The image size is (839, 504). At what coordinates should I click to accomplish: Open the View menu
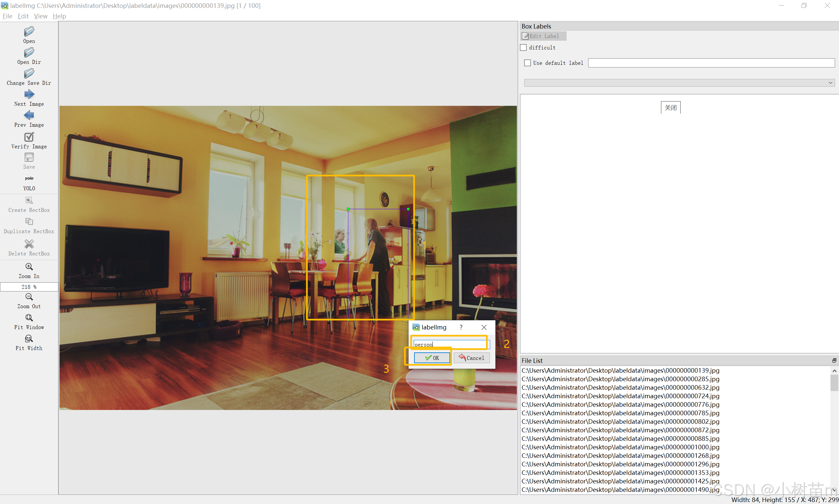[40, 16]
